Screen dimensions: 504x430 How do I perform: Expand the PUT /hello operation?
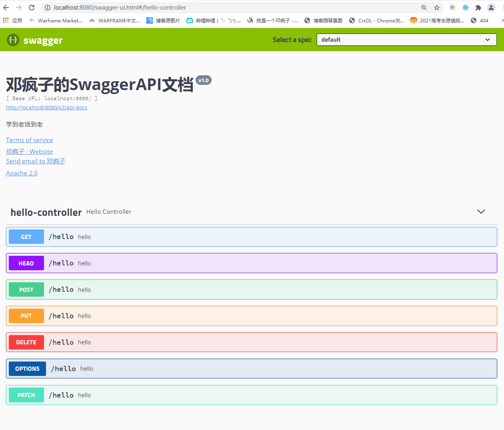coord(252,316)
